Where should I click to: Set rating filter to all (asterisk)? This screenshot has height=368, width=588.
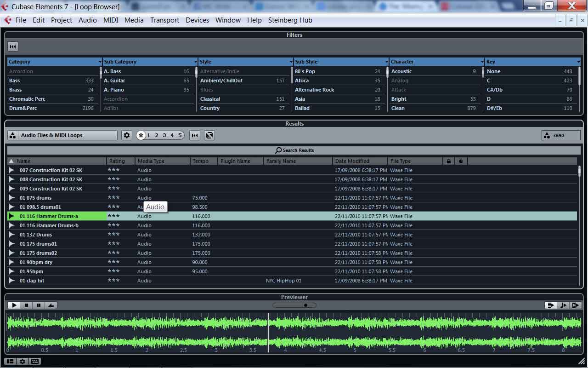[x=141, y=135]
